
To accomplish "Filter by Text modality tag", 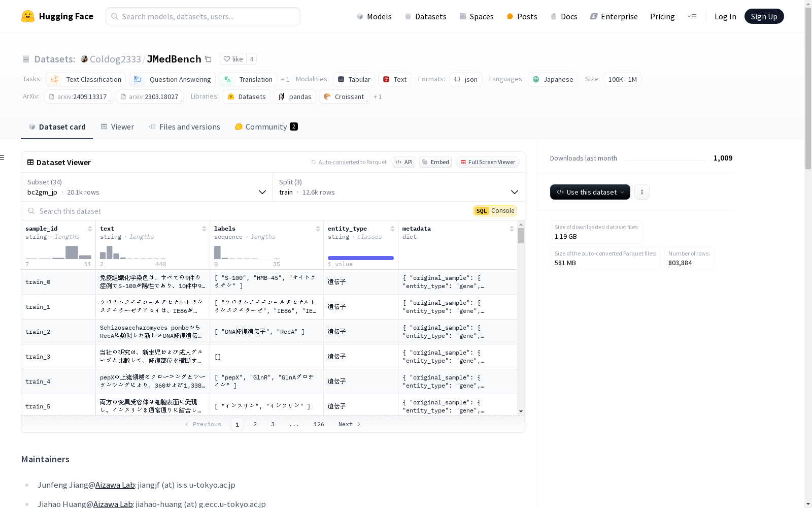I will pyautogui.click(x=394, y=79).
